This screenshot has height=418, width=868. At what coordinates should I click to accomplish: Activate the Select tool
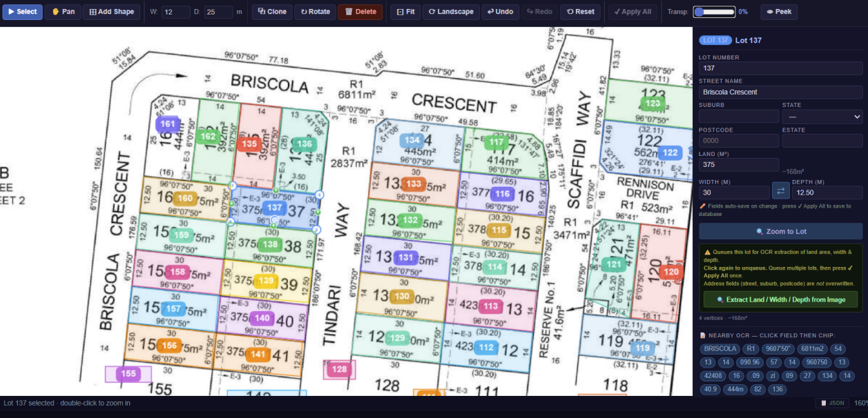pyautogui.click(x=22, y=12)
